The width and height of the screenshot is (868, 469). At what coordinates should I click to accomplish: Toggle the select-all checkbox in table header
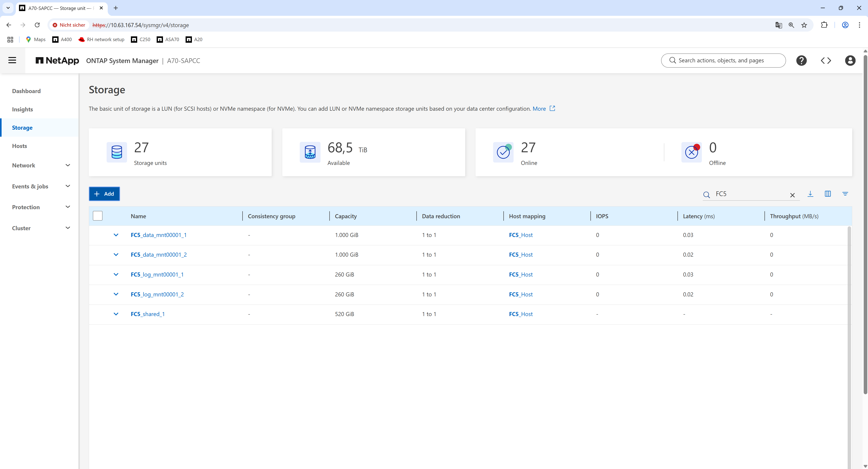[98, 216]
